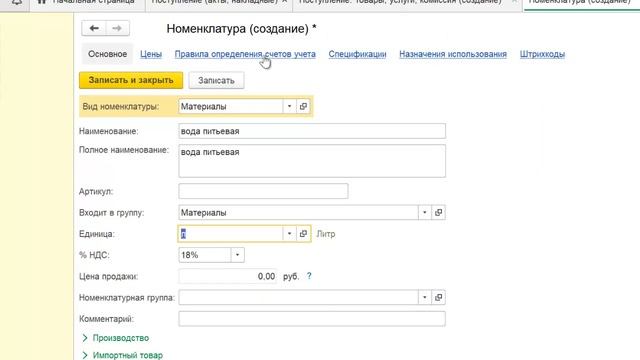Expand the Входит в группу dropdown arrow
640x360 pixels.
(424, 213)
